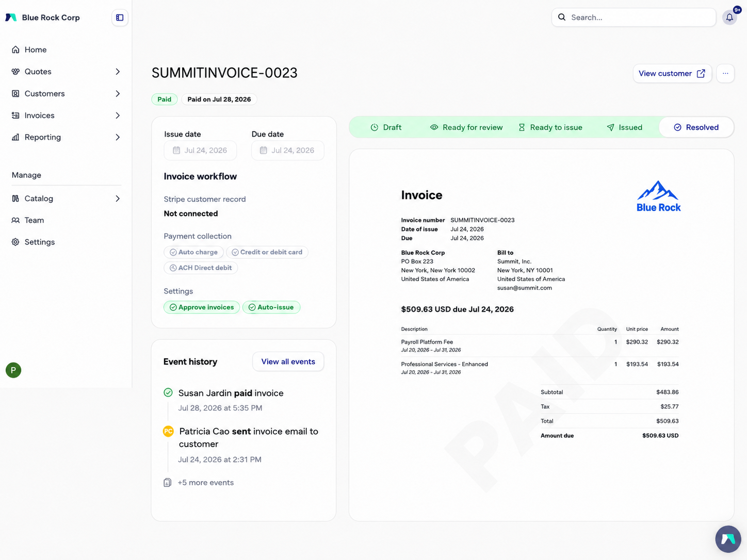
Task: Click the Catalog books icon
Action: click(x=15, y=199)
